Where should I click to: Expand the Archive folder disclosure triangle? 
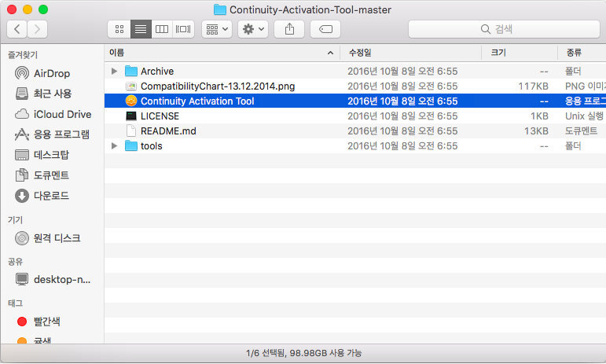coord(114,71)
